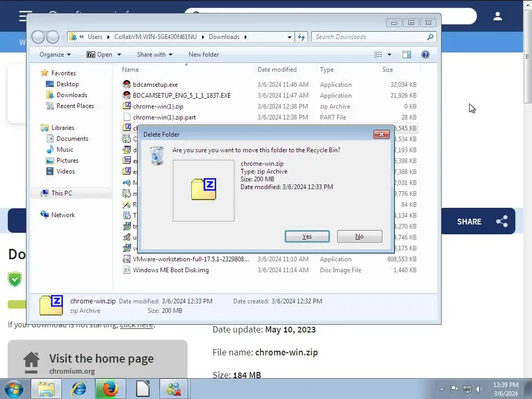This screenshot has height=399, width=532.
Task: Change view using the view icon
Action: click(378, 55)
